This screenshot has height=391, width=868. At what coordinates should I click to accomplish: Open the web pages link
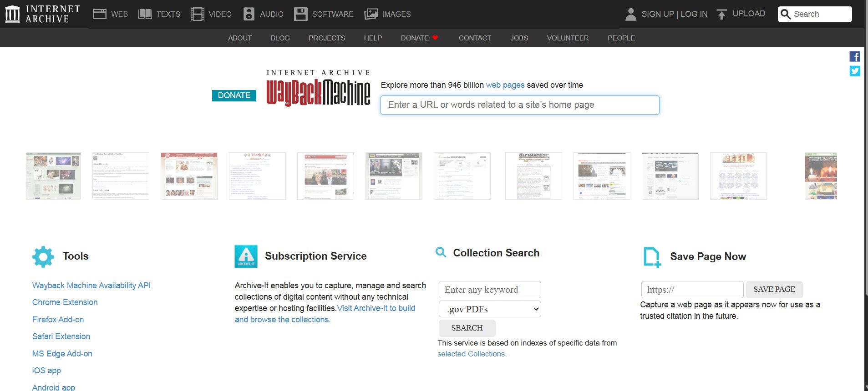pos(505,85)
